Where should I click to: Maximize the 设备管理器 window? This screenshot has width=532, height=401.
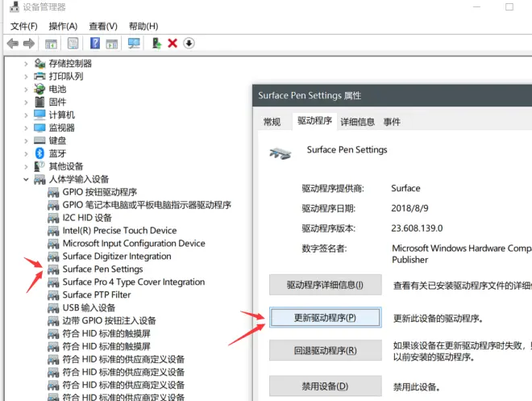pos(509,6)
